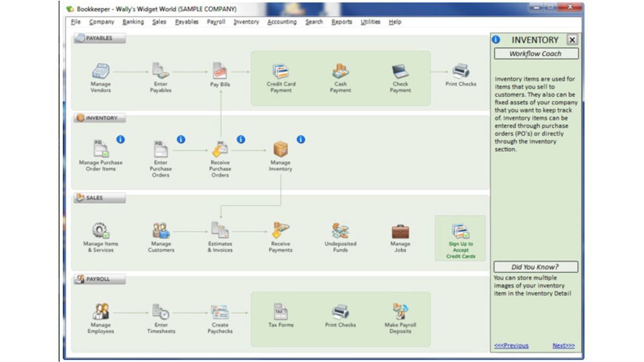Open the Reports menu

342,22
